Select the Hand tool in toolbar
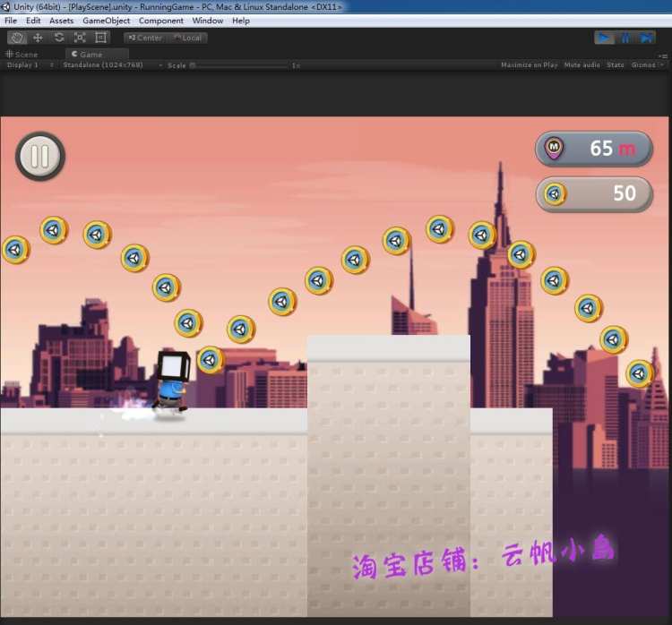Screen dimensions: 672x625 [17, 38]
